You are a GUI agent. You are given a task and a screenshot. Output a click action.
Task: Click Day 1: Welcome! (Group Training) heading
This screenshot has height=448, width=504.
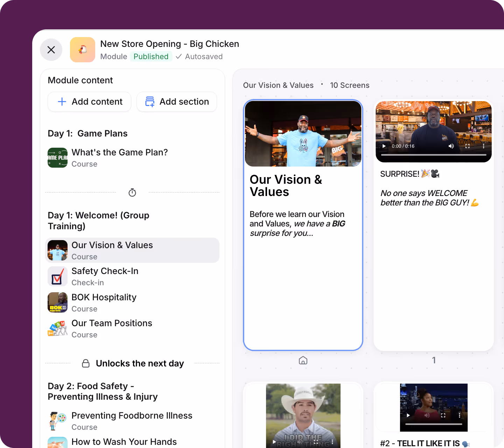pyautogui.click(x=99, y=220)
